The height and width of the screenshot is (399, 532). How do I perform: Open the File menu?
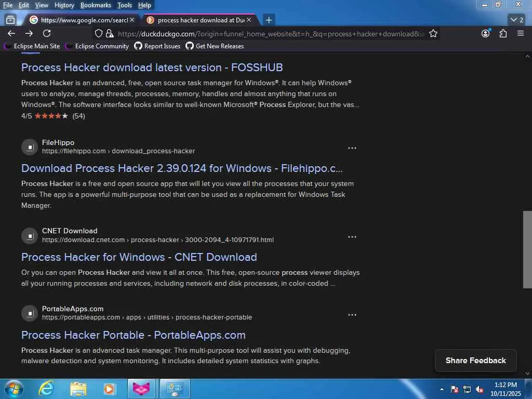coord(7,5)
